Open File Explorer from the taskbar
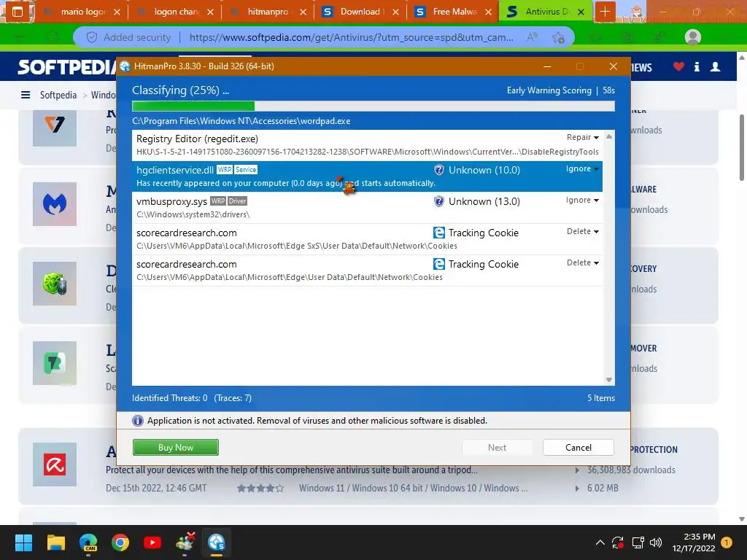 coord(55,542)
